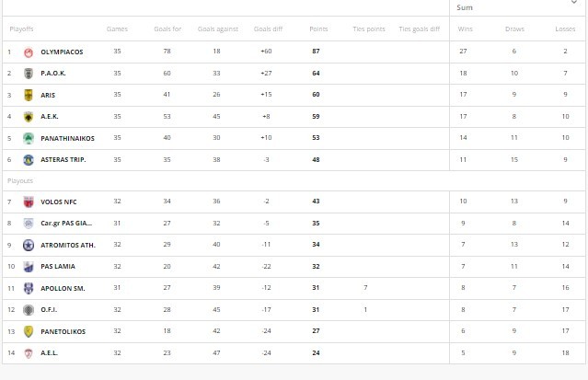Click the Atromitos star crest icon

pyautogui.click(x=29, y=246)
